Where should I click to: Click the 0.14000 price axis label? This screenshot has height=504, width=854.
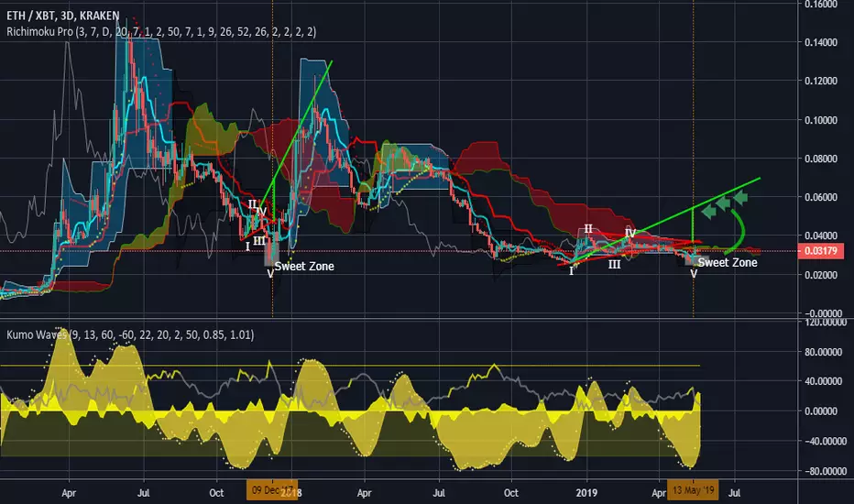[821, 42]
